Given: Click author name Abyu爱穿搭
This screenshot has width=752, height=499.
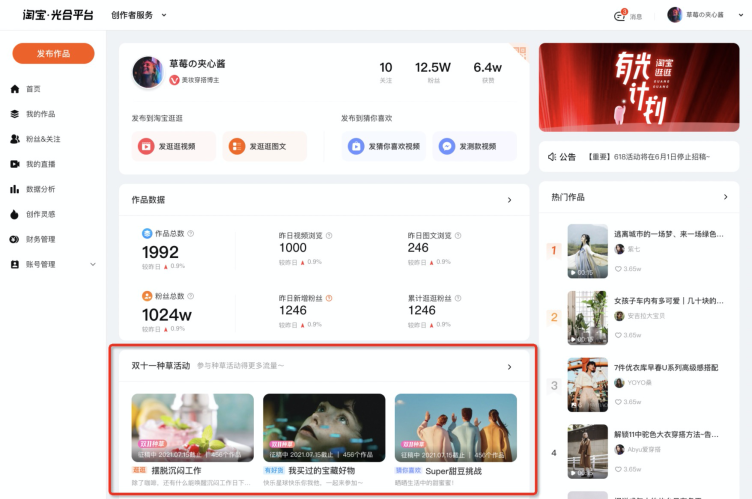Looking at the screenshot, I should 644,450.
